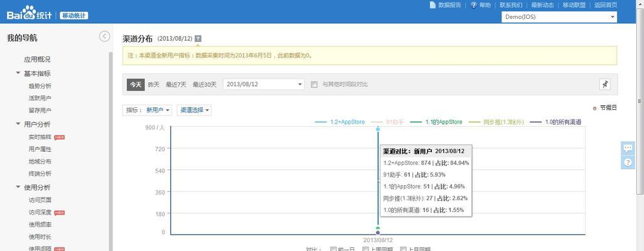
Task: Open 留存用户 in the navigation
Action: point(40,110)
